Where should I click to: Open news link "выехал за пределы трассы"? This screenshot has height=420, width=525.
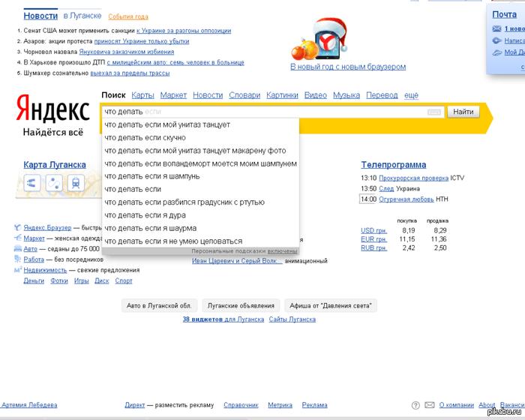[x=130, y=73]
